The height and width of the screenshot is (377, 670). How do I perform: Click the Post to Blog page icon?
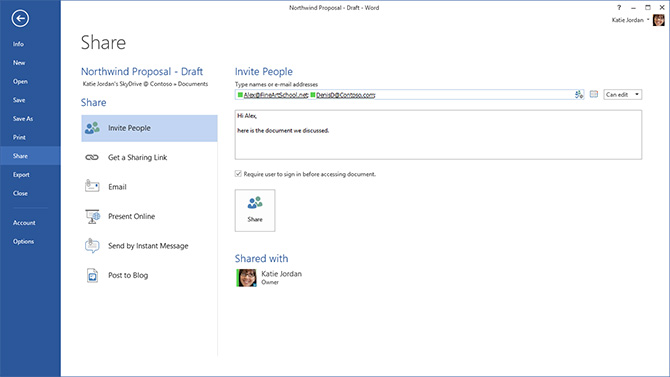(x=92, y=276)
